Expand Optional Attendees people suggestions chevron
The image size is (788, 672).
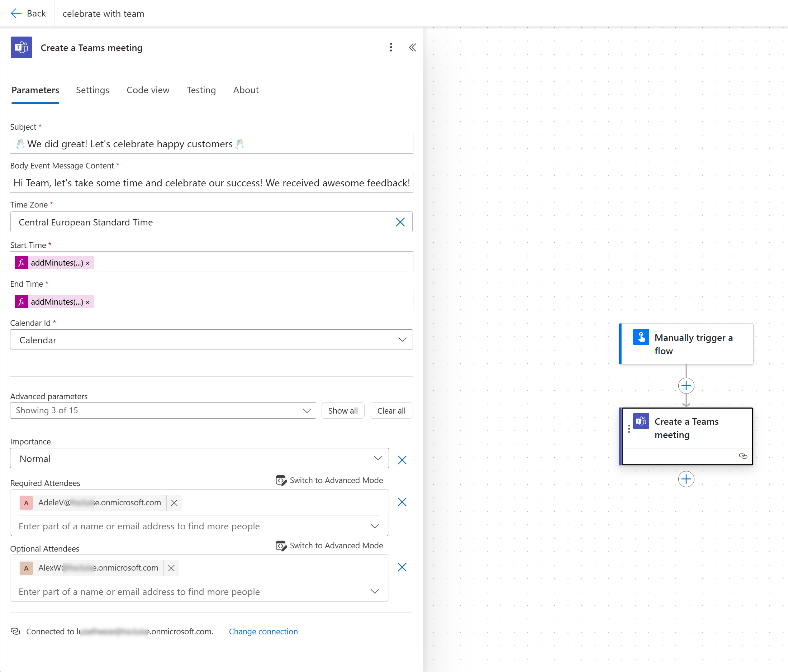tap(375, 591)
